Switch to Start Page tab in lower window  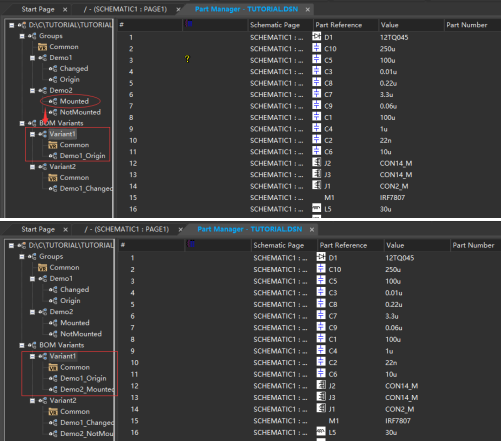point(38,229)
